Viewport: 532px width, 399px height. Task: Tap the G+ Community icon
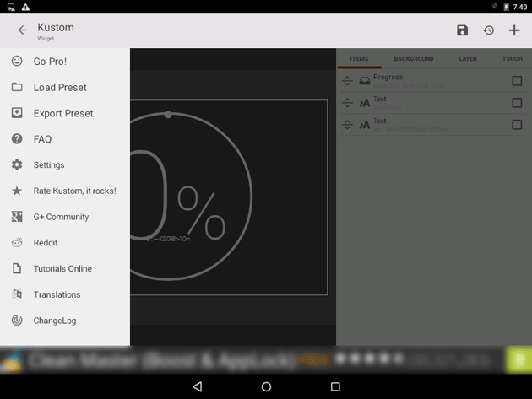(x=17, y=217)
